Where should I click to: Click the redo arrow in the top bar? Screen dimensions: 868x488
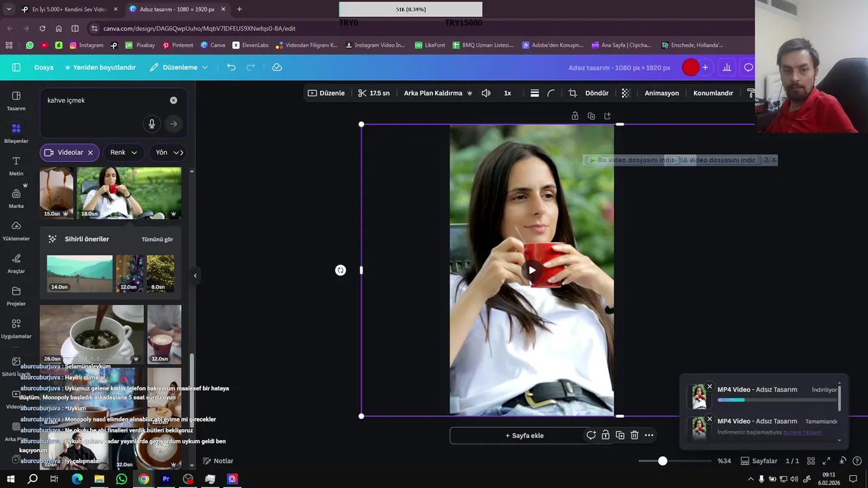[x=250, y=67]
